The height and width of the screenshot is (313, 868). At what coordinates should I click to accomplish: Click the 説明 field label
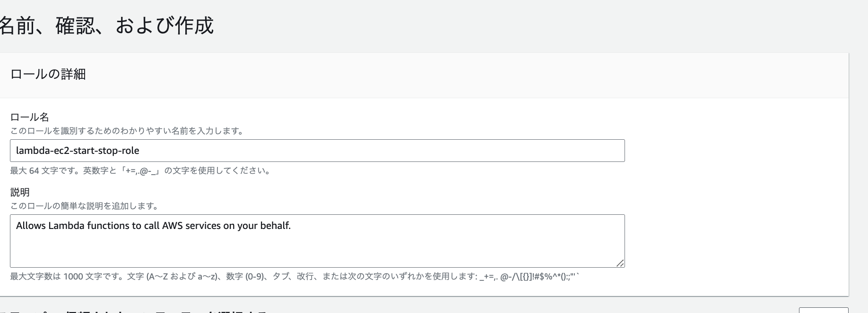(x=20, y=192)
